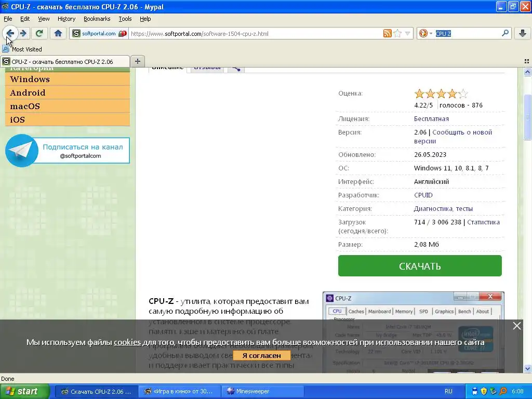This screenshot has width=532, height=399.
Task: Accept cookies with Я согласен button
Action: (x=262, y=355)
